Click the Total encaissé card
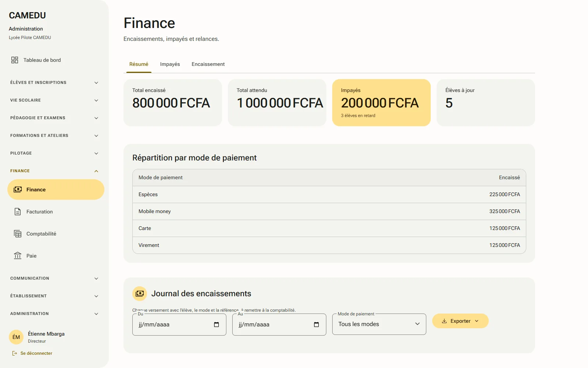The width and height of the screenshot is (588, 368). [x=173, y=103]
